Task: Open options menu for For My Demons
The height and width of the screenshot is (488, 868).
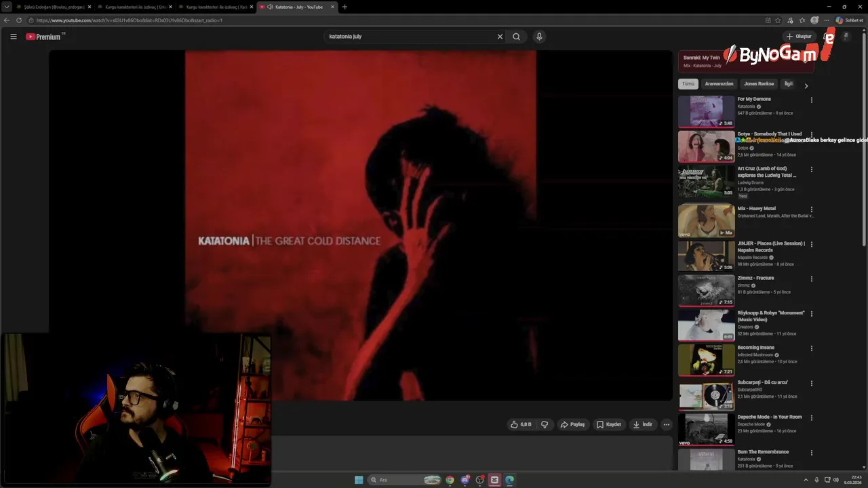Action: click(811, 100)
